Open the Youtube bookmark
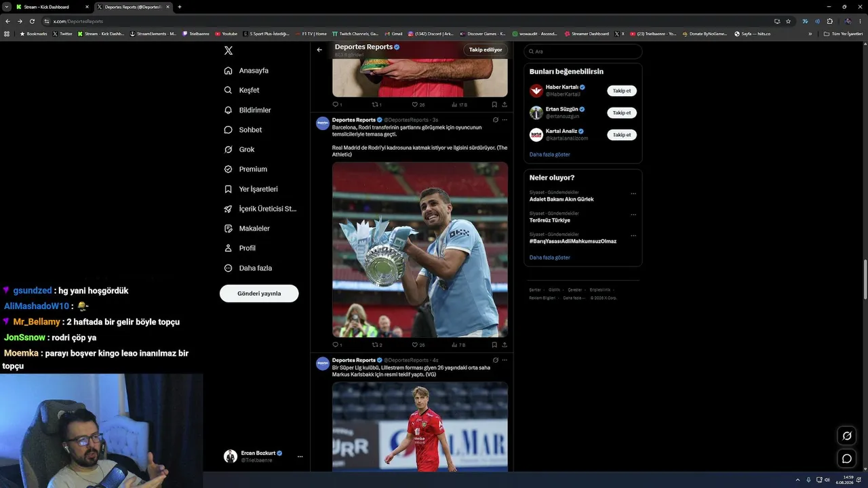Image resolution: width=868 pixels, height=488 pixels. coord(226,33)
